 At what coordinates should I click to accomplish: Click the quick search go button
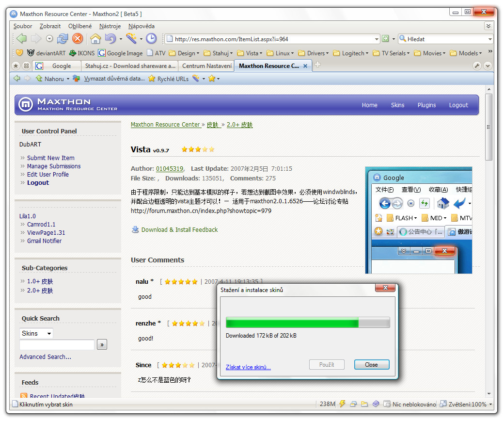102,344
